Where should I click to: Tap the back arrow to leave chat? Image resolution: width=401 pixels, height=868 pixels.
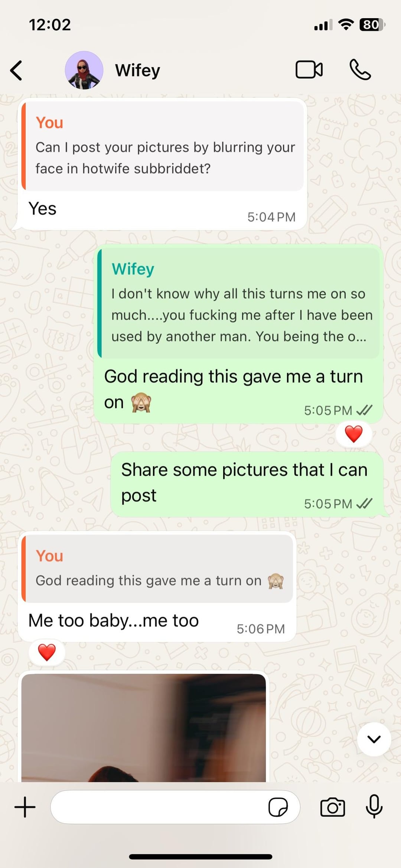tap(16, 70)
